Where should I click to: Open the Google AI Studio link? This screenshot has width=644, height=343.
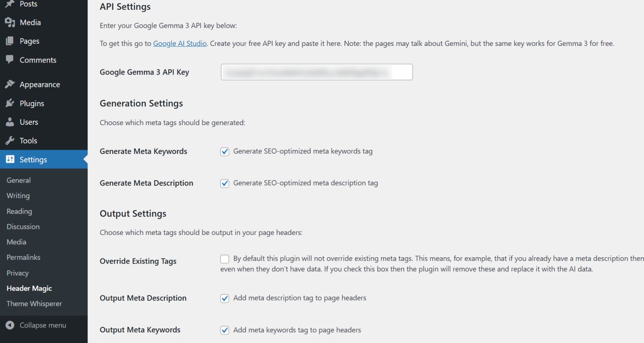click(179, 44)
